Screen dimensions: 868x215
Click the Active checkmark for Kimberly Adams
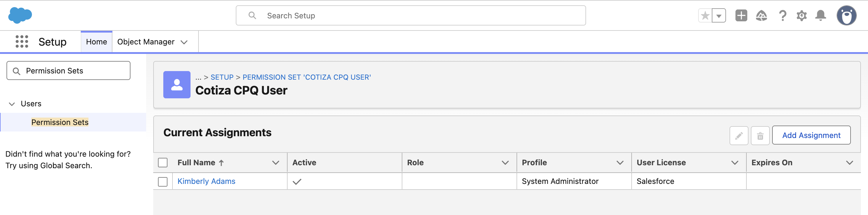click(x=297, y=182)
